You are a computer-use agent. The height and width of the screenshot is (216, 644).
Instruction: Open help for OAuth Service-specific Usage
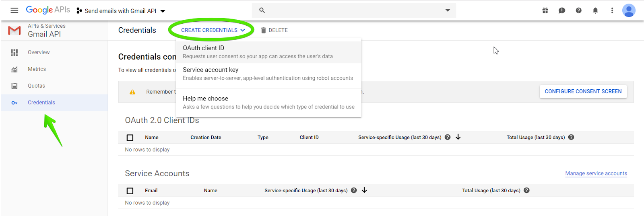coord(448,137)
